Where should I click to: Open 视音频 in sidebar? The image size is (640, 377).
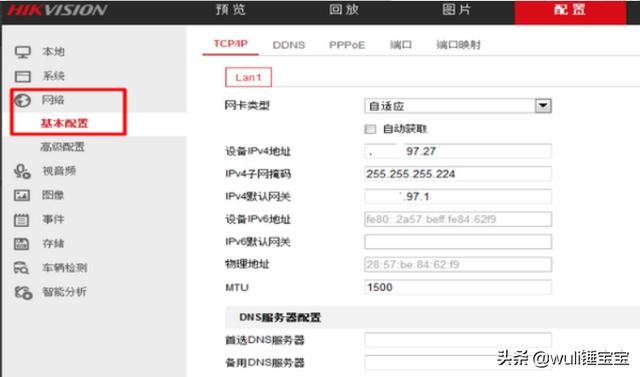[x=59, y=171]
